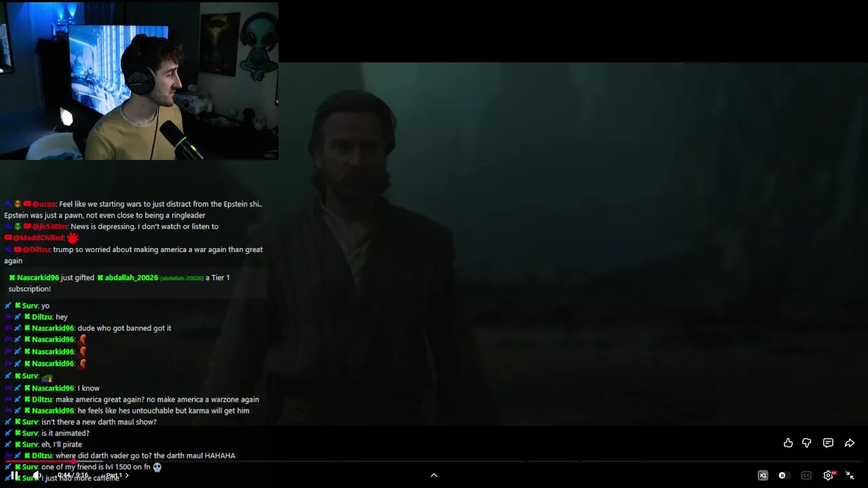Screen dimensions: 868x488
Task: Pause the video with the pause button
Action: pyautogui.click(x=14, y=475)
